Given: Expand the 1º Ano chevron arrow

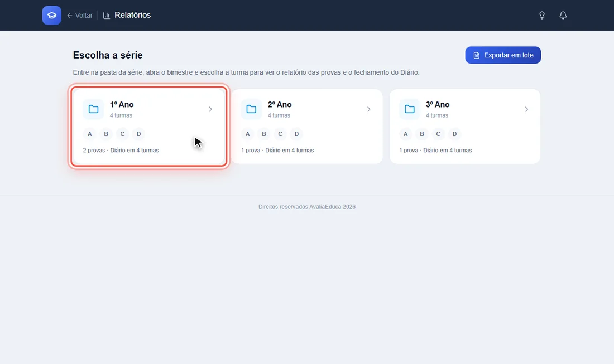Looking at the screenshot, I should [210, 109].
